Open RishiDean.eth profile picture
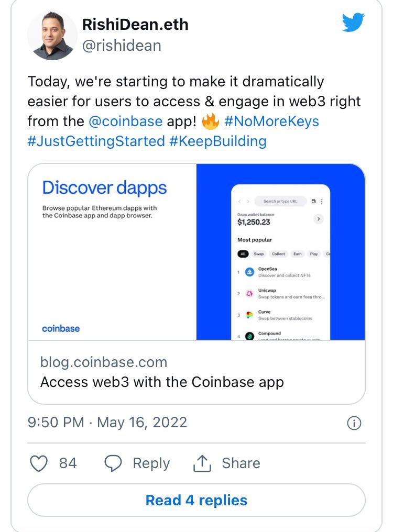The height and width of the screenshot is (532, 393). tap(51, 35)
